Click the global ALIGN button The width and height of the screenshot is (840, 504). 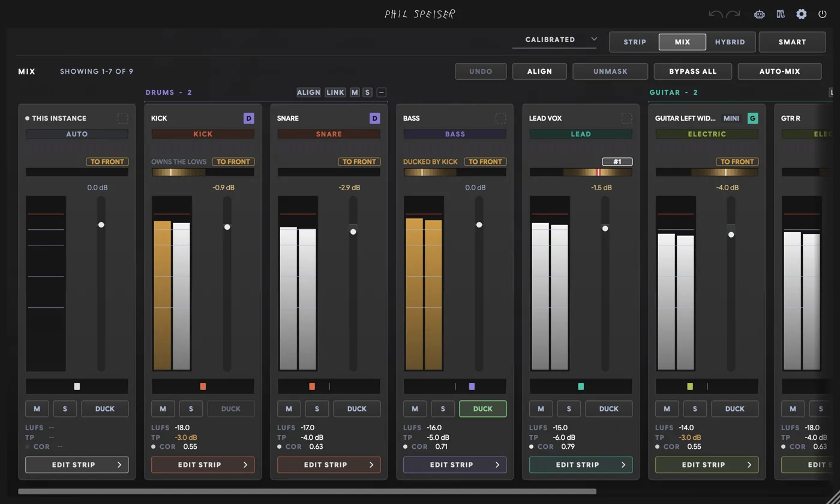[539, 71]
